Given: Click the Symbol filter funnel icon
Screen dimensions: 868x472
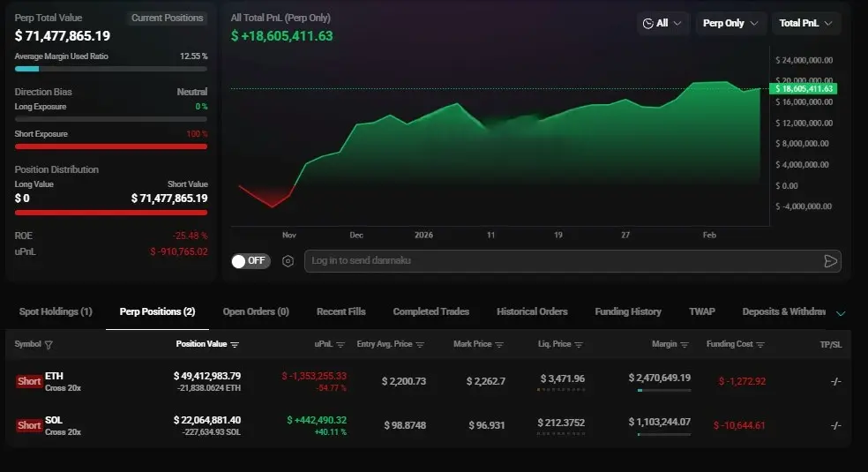Looking at the screenshot, I should (x=49, y=345).
